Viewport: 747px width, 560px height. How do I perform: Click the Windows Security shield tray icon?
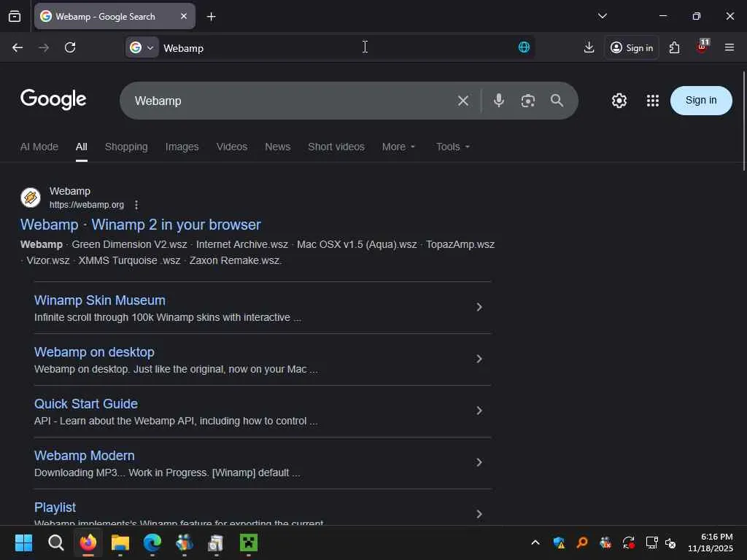pyautogui.click(x=559, y=542)
